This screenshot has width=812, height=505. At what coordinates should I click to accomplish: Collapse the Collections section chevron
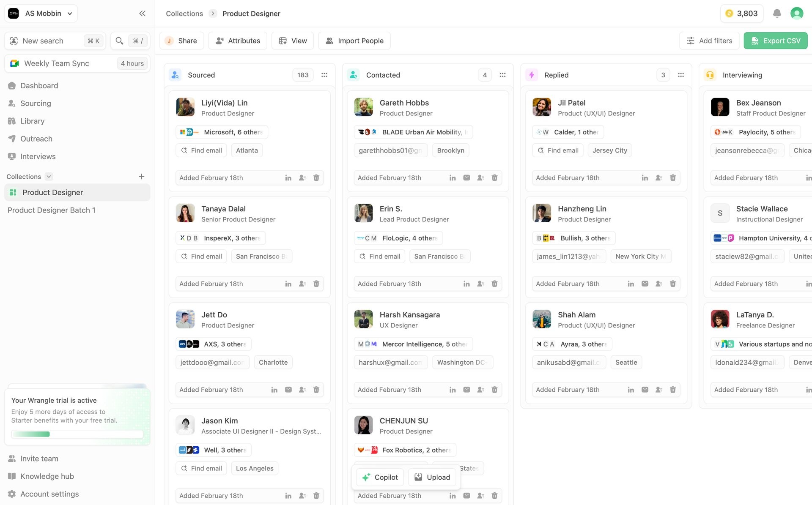click(49, 177)
